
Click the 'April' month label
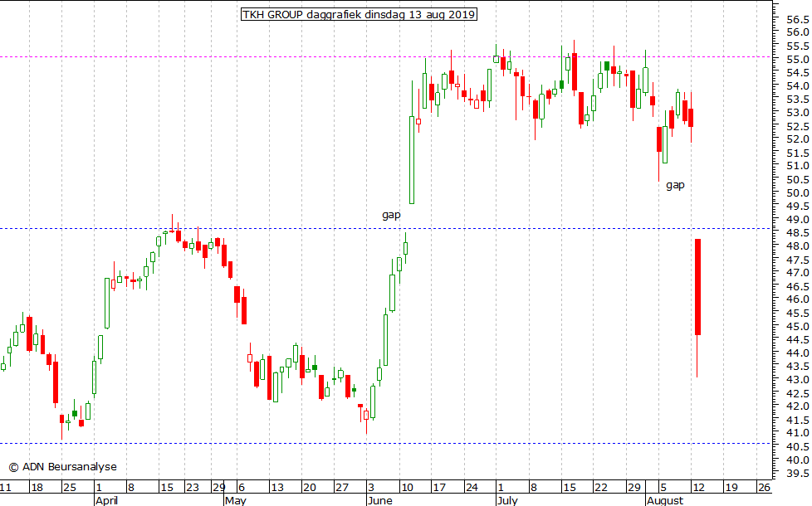[106, 500]
